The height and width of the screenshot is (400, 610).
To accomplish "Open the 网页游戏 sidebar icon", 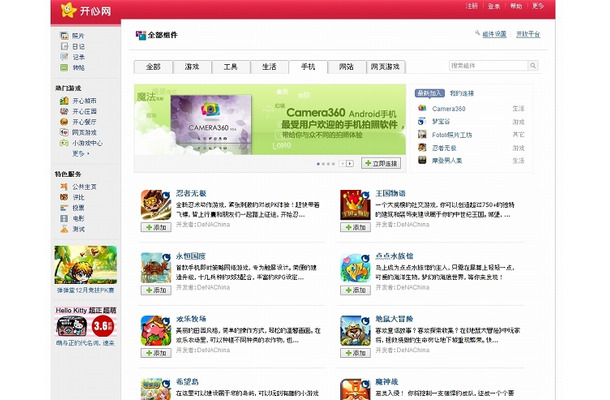I will coord(64,132).
